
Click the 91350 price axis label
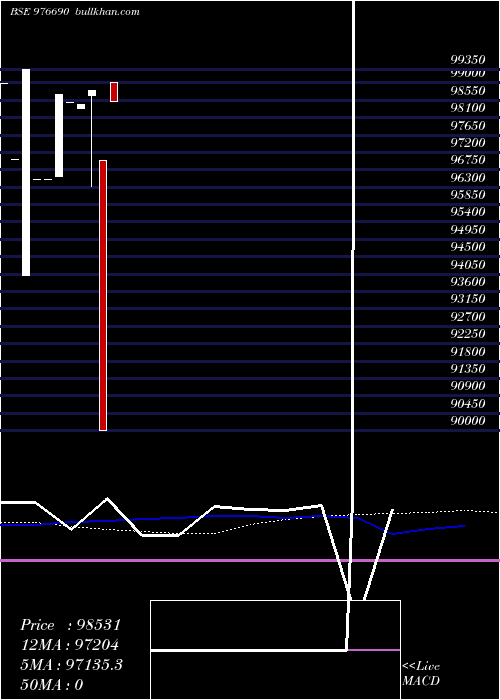(467, 369)
